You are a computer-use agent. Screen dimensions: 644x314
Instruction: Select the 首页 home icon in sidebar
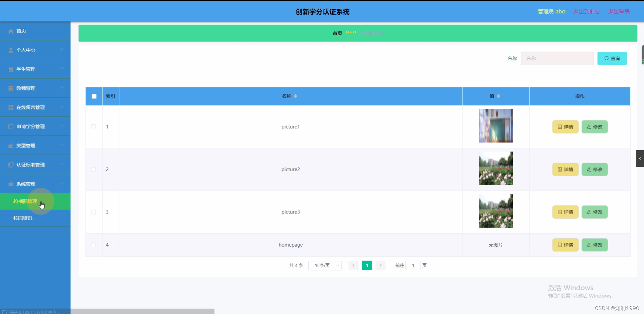pyautogui.click(x=10, y=31)
